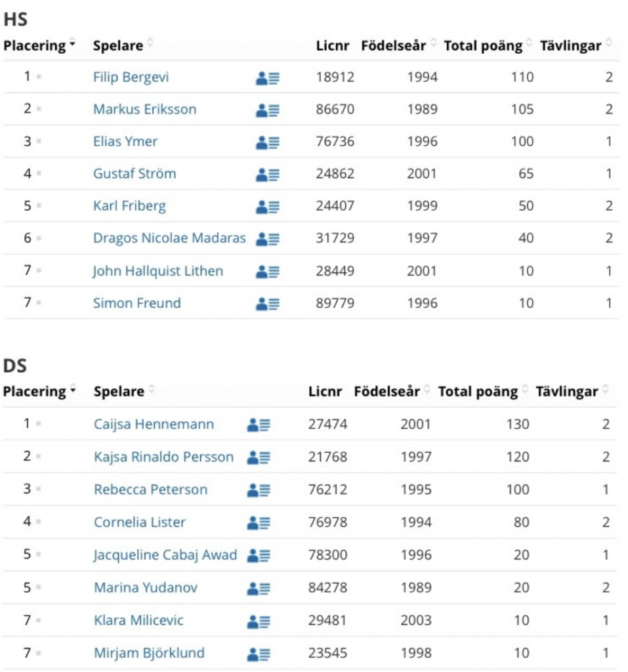Sort HS table by Total poäng

(x=488, y=45)
